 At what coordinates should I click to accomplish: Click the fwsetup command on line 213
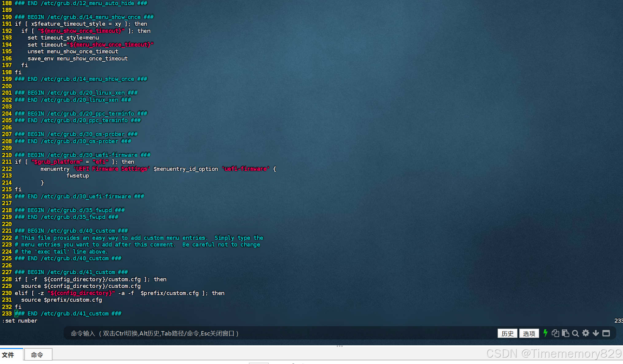[77, 176]
